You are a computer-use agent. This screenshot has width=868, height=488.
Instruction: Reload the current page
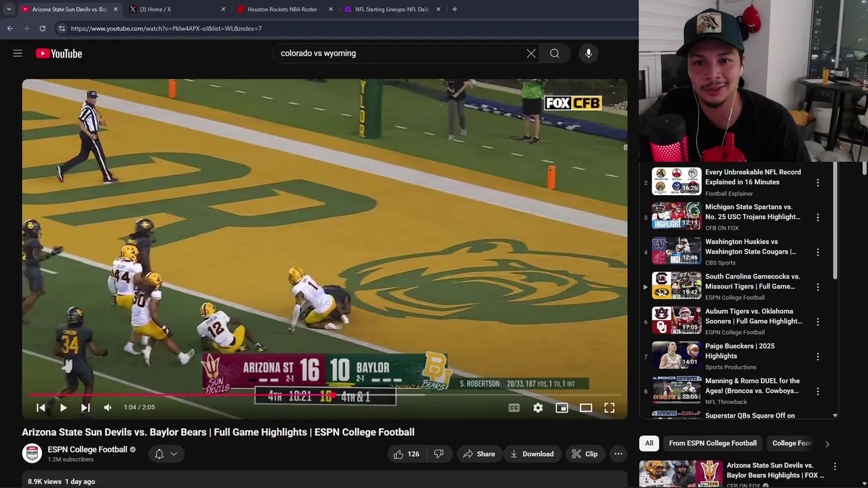pyautogui.click(x=43, y=28)
